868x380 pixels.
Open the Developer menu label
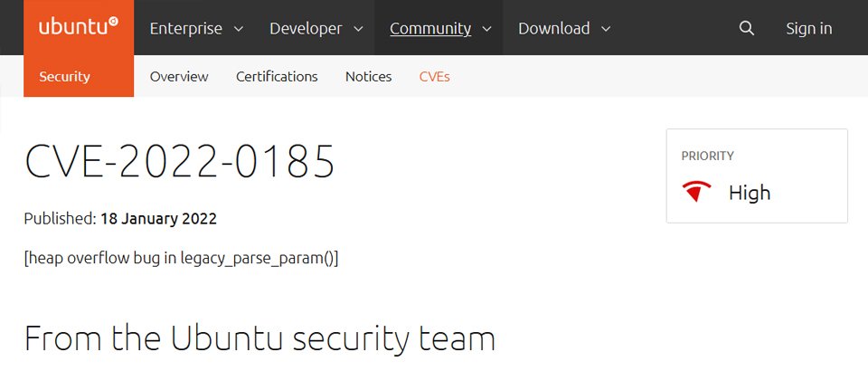tap(304, 28)
